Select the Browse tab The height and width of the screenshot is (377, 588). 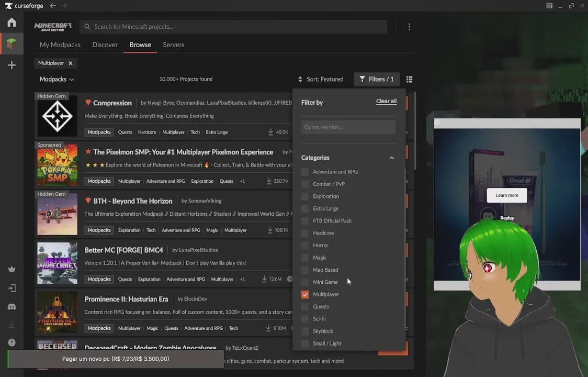pyautogui.click(x=140, y=45)
